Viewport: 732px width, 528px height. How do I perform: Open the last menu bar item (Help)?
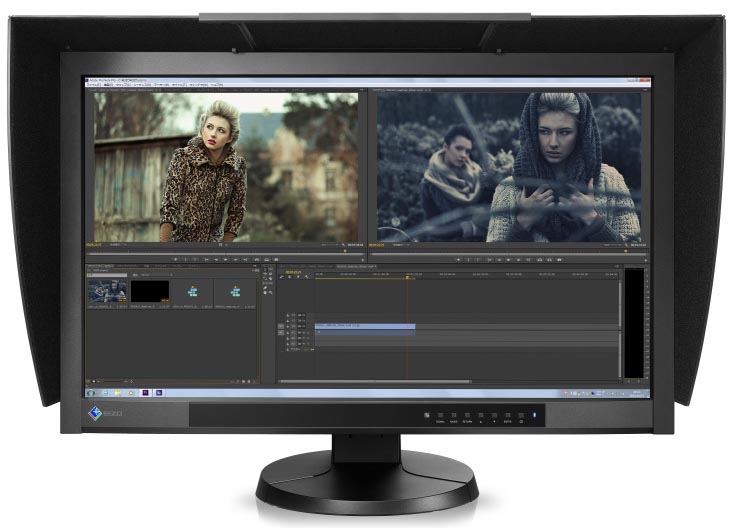point(217,84)
